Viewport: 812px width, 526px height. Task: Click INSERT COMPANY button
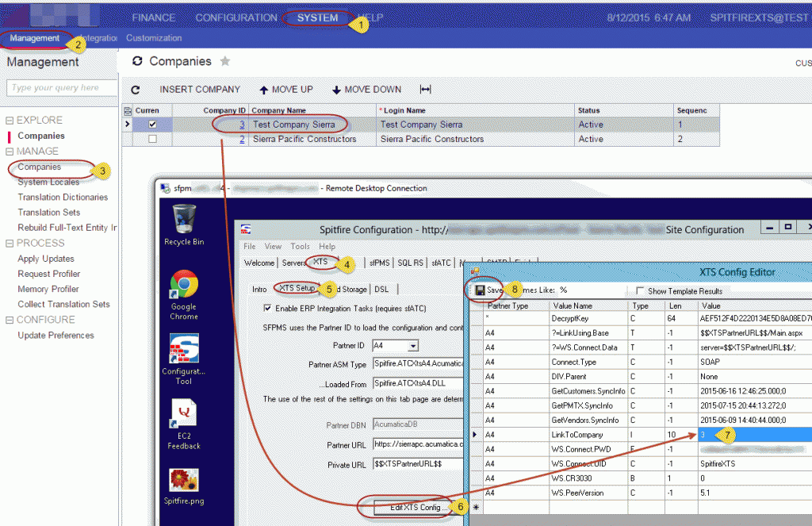click(200, 90)
